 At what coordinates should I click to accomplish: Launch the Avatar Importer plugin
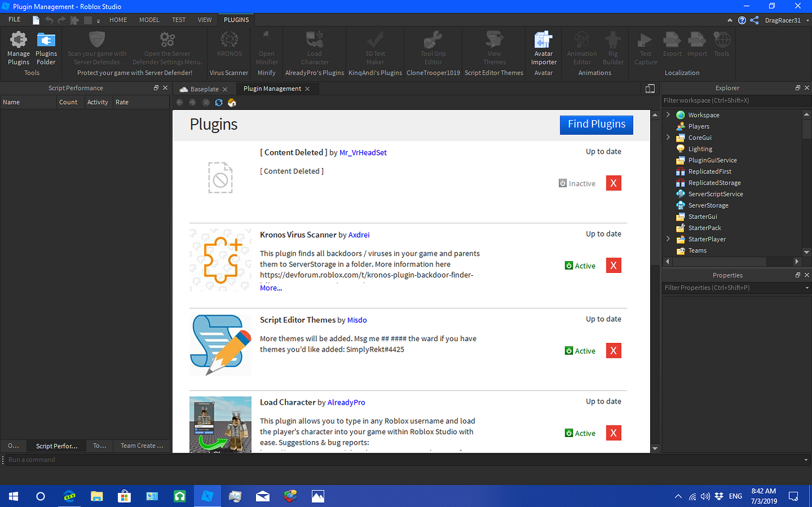click(544, 48)
